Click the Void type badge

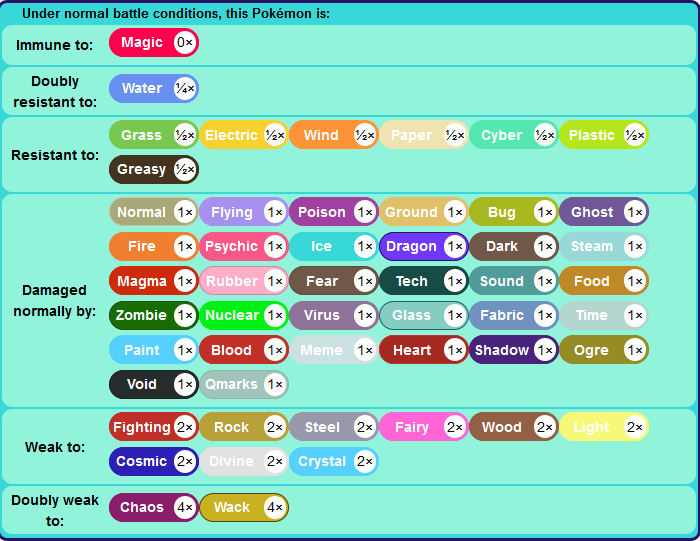point(154,384)
